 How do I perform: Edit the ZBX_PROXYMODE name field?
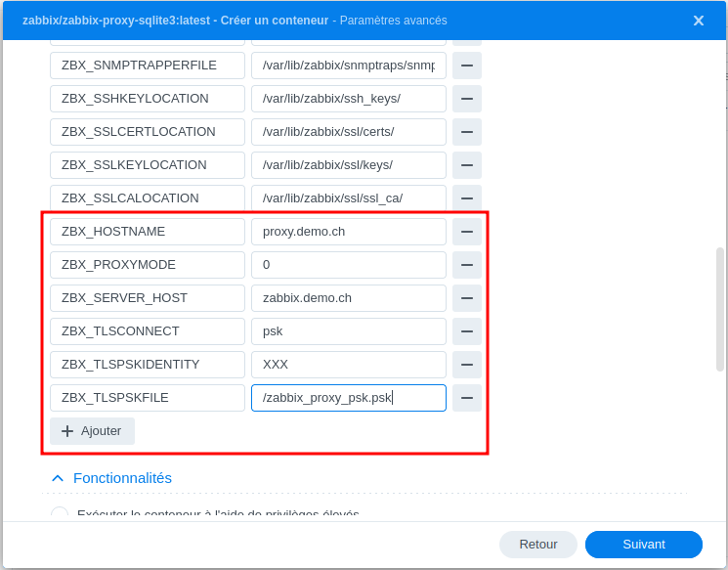point(148,265)
